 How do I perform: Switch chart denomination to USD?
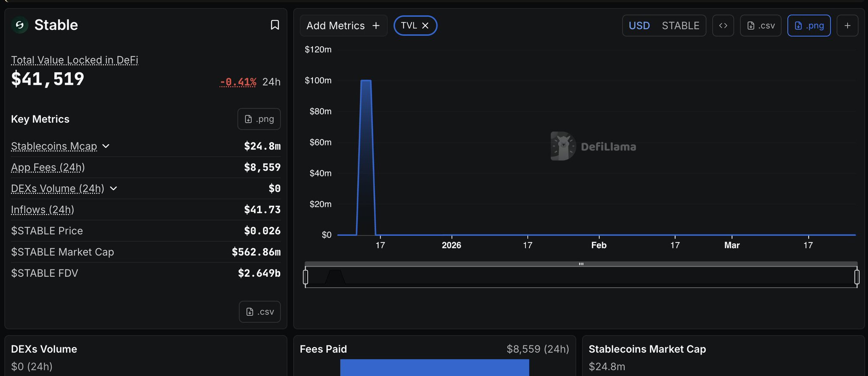(x=639, y=26)
